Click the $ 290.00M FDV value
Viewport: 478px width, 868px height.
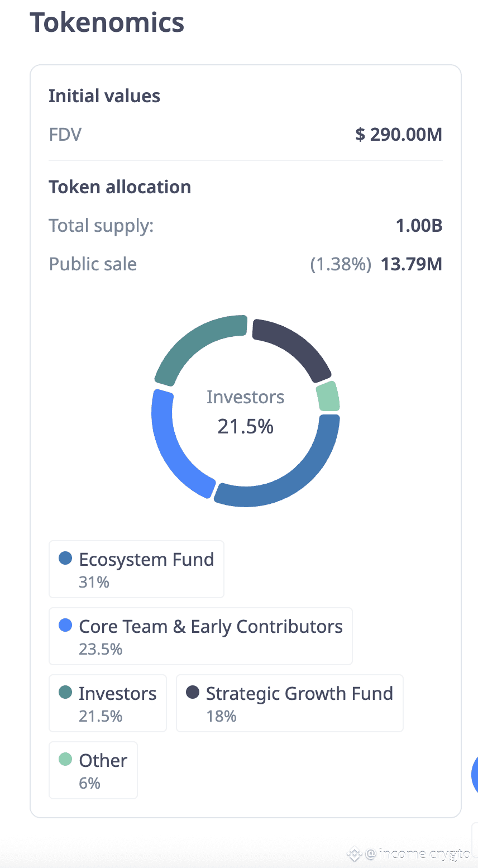399,135
